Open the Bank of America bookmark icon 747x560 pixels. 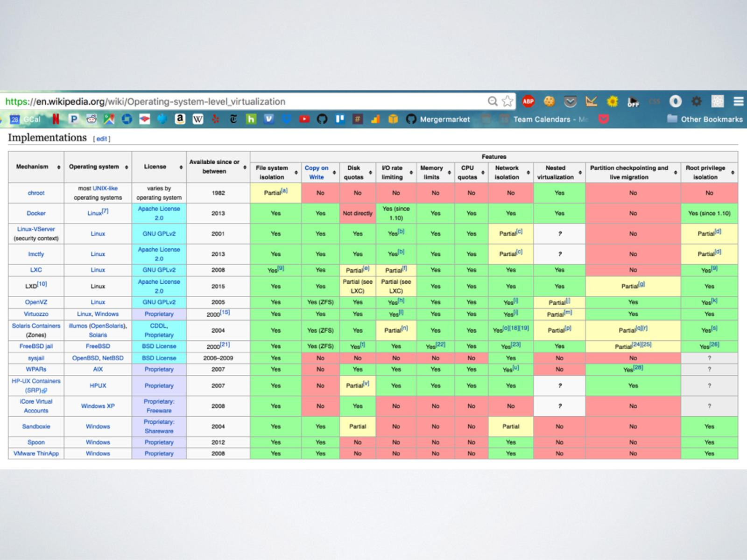145,119
